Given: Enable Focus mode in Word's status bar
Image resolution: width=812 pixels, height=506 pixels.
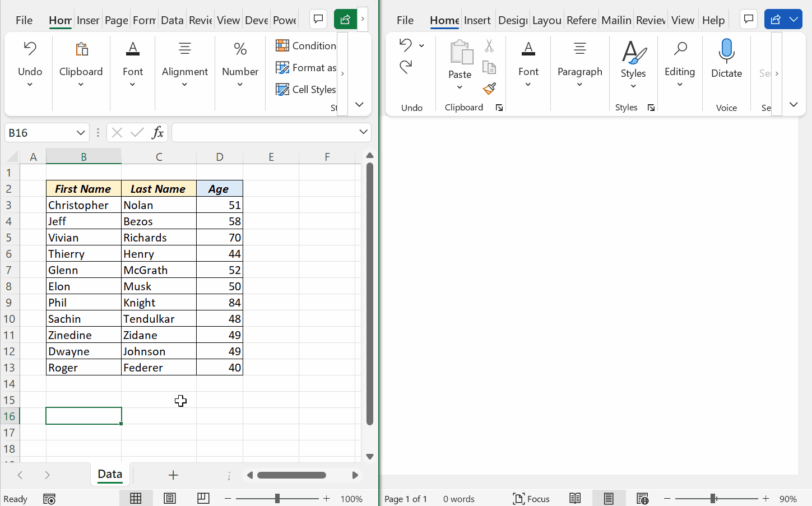Looking at the screenshot, I should tap(530, 498).
